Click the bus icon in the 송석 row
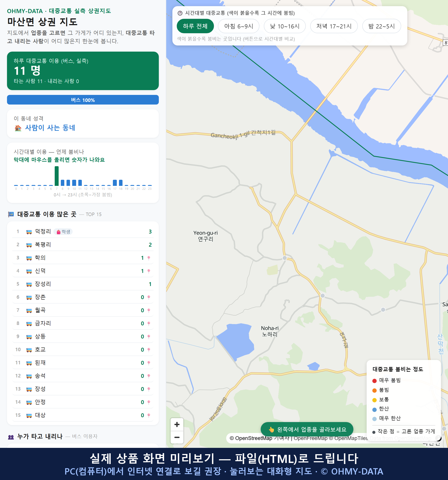The height and width of the screenshot is (480, 448). coord(29,376)
